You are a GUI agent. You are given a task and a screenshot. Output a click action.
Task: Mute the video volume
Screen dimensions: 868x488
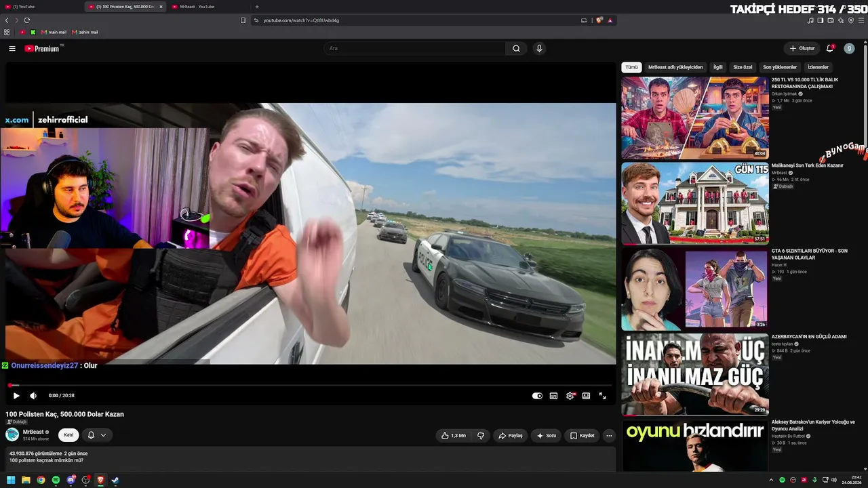[x=33, y=396]
